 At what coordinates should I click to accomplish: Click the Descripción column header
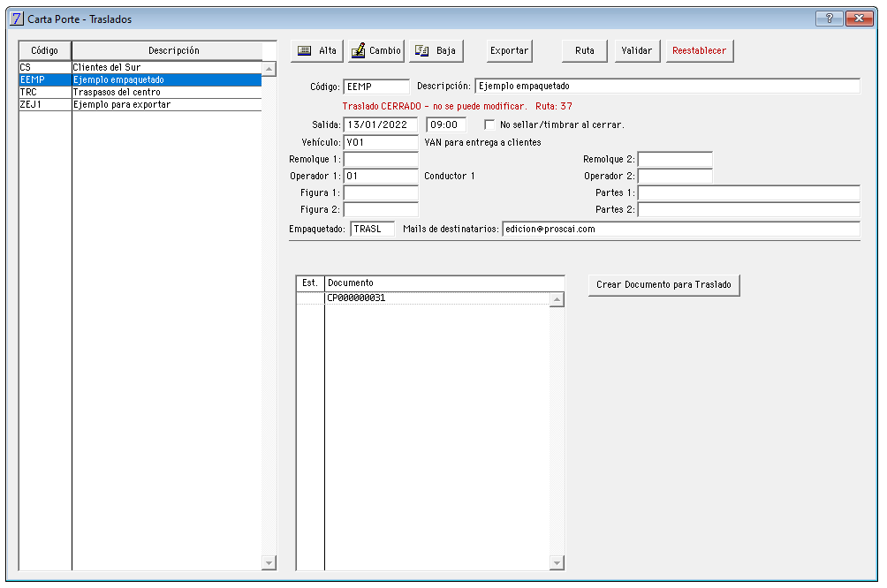coord(174,51)
